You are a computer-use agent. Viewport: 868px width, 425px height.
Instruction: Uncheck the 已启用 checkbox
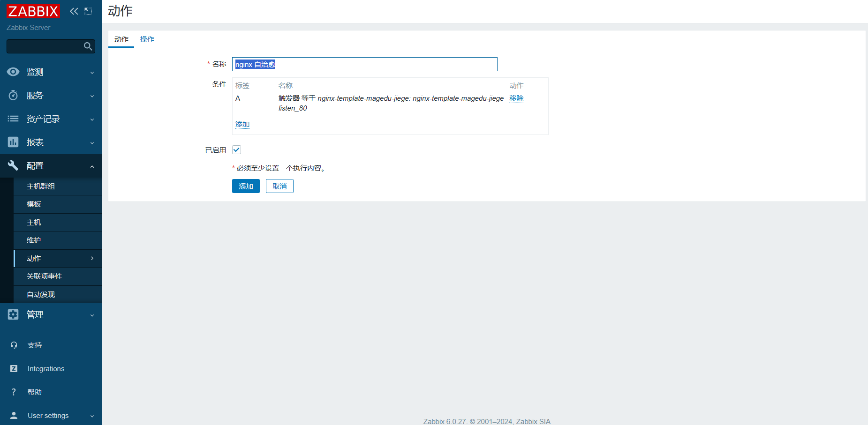(x=236, y=150)
